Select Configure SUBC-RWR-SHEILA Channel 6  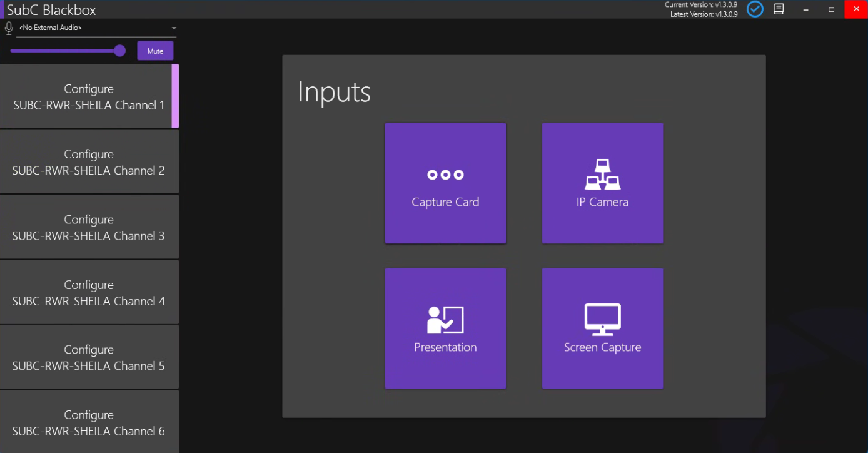(89, 422)
